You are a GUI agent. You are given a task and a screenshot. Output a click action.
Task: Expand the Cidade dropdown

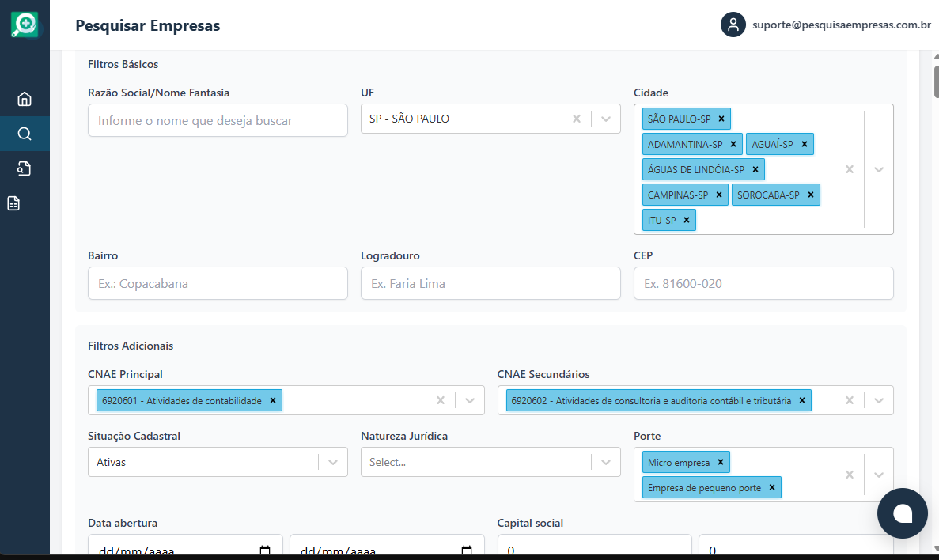(x=878, y=168)
